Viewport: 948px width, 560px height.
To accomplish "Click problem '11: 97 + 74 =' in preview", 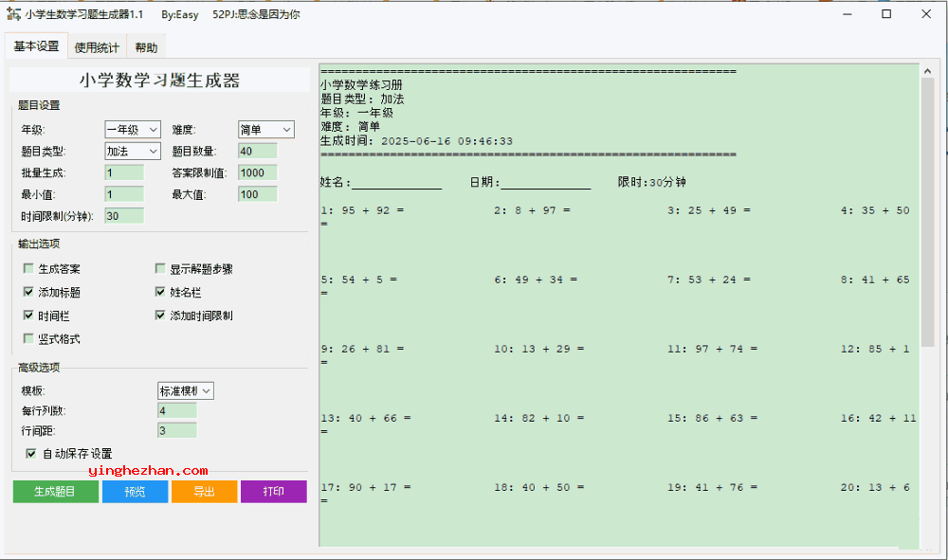I will pos(712,349).
